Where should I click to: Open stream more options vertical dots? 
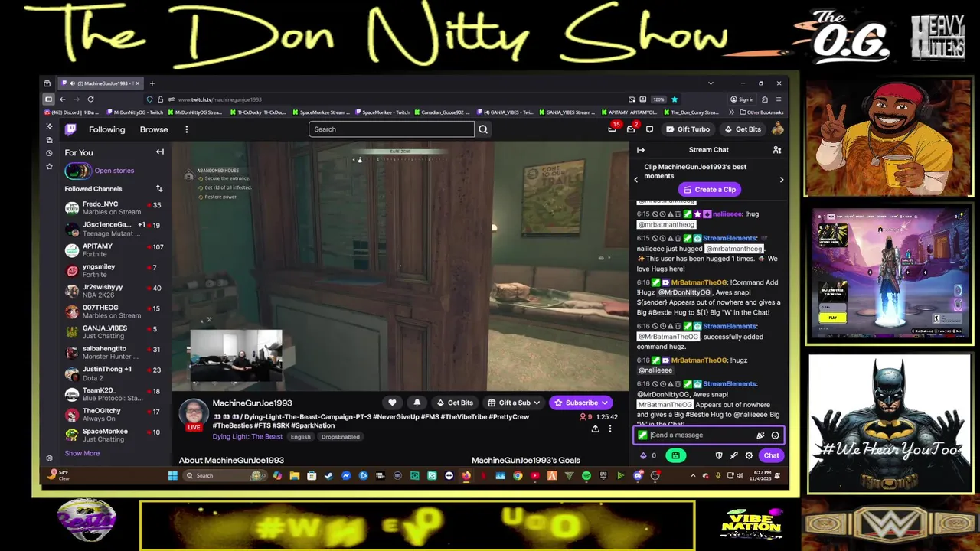pos(610,429)
